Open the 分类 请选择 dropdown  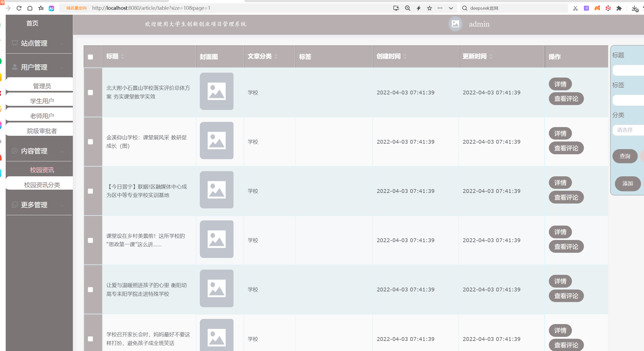click(x=628, y=130)
